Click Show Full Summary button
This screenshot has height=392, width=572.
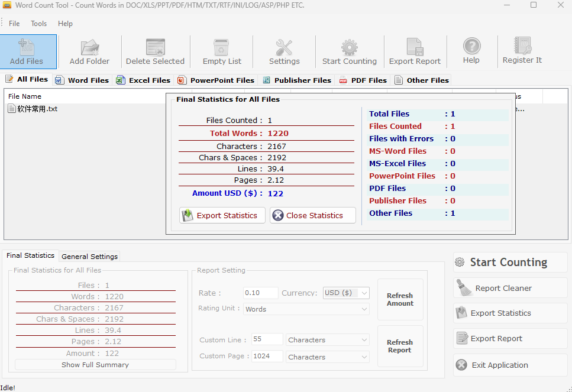point(95,365)
